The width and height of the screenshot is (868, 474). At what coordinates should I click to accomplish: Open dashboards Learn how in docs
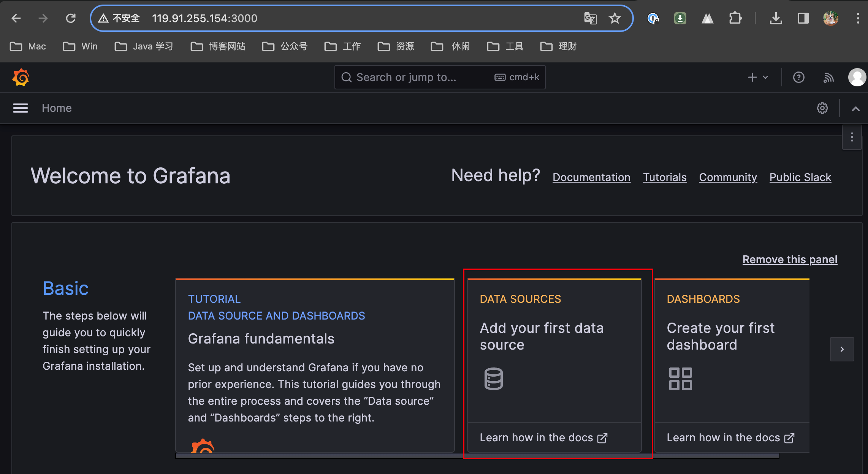coord(731,437)
